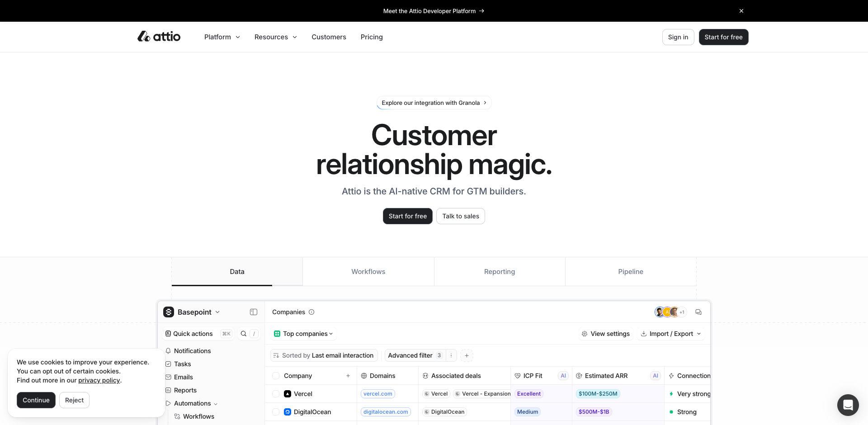Switch to the Pipeline tab
The image size is (868, 425).
tap(631, 272)
